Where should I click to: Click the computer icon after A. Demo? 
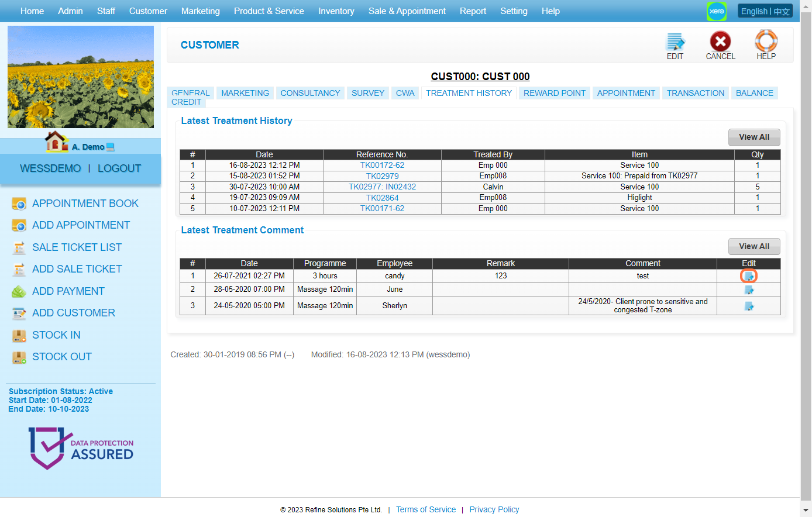(111, 147)
